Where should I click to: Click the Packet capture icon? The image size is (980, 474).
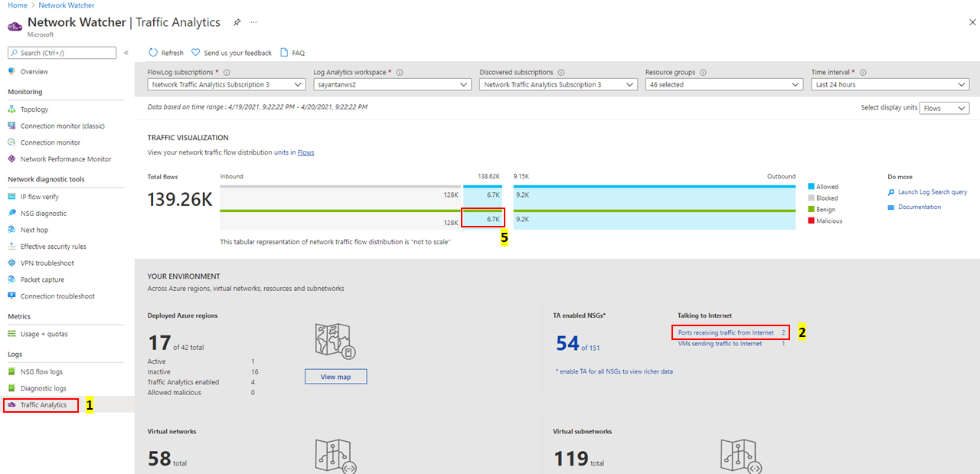(x=11, y=279)
